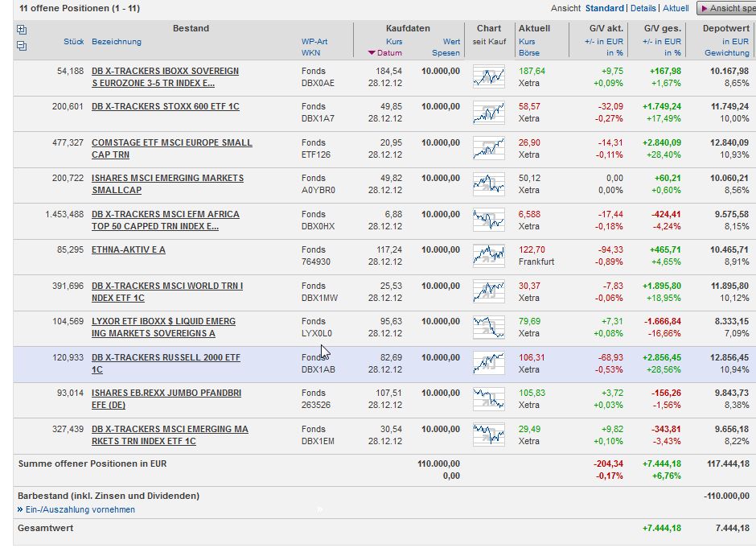This screenshot has height=548, width=756.
Task: Click the expand-all plus icon
Action: [x=21, y=29]
